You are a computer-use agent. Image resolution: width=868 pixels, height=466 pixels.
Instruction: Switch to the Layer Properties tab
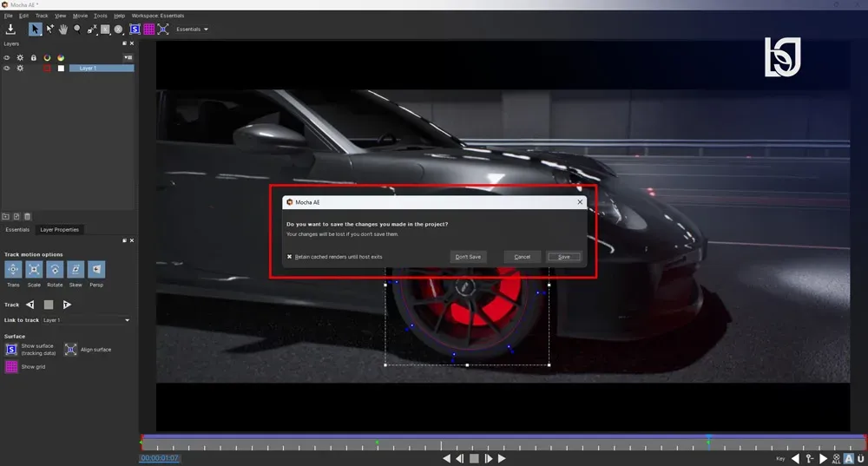pos(59,230)
